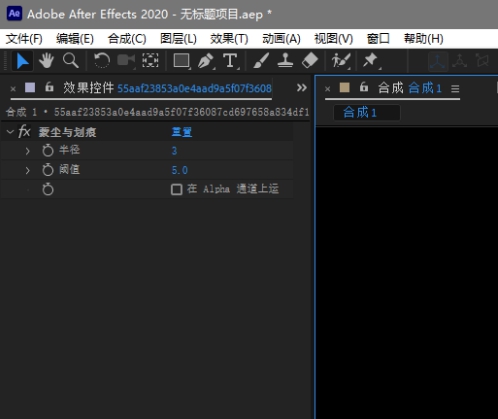Click the 阈值 value 5.0

180,170
